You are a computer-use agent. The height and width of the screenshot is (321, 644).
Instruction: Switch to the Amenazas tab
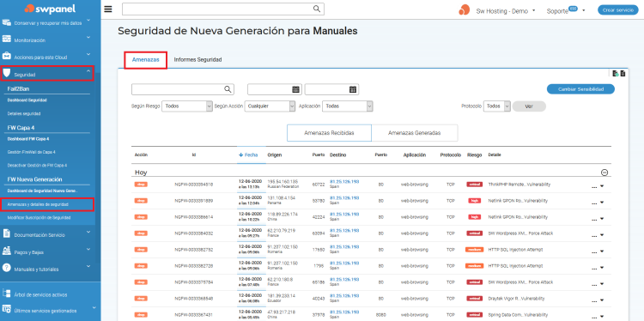pyautogui.click(x=145, y=60)
